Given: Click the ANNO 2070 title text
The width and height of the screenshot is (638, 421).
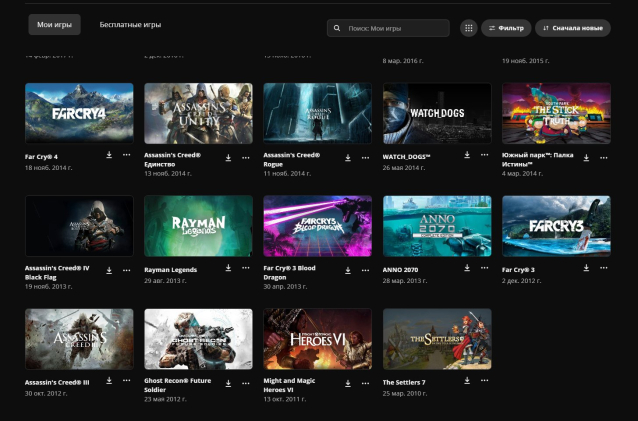Looking at the screenshot, I should tap(400, 270).
